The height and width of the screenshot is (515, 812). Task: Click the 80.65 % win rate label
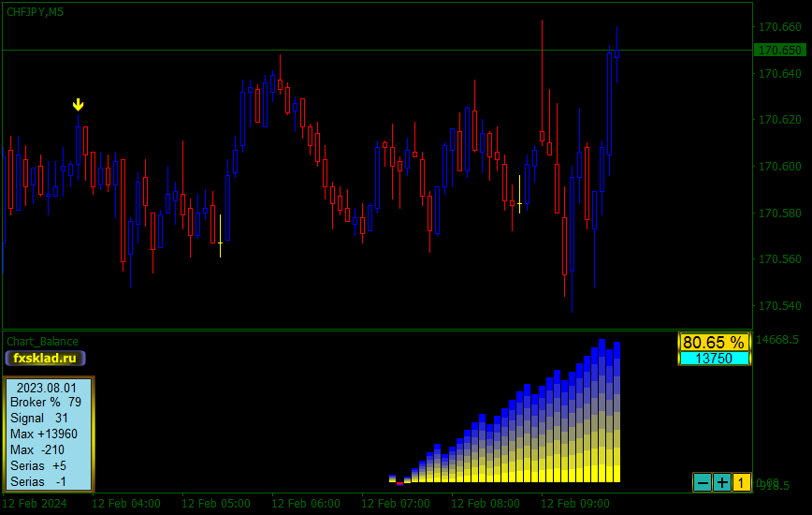click(714, 342)
